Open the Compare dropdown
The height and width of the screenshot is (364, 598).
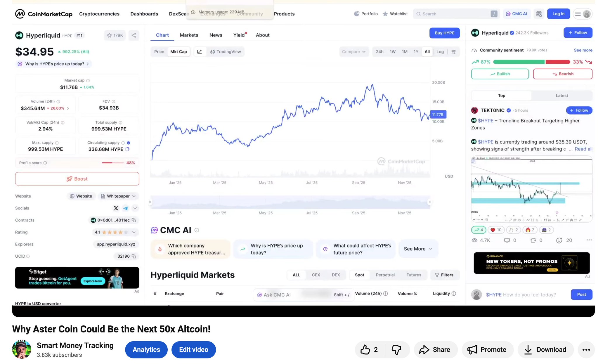pos(353,52)
